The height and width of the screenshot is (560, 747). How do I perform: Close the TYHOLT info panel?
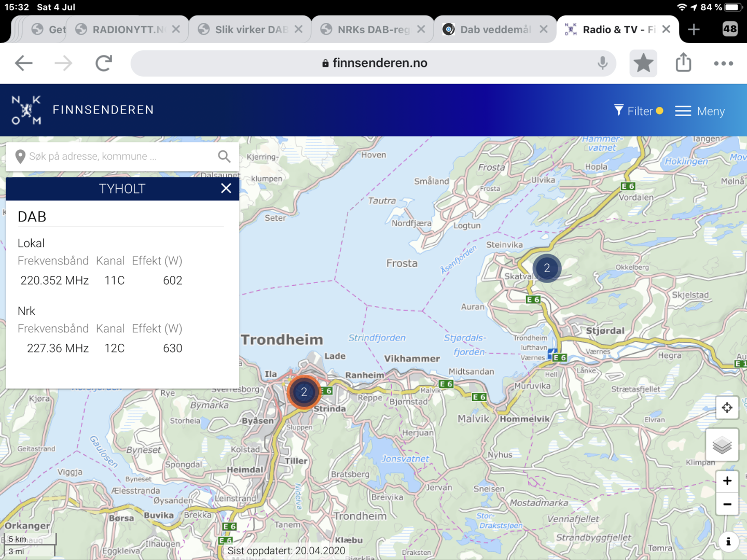226,189
